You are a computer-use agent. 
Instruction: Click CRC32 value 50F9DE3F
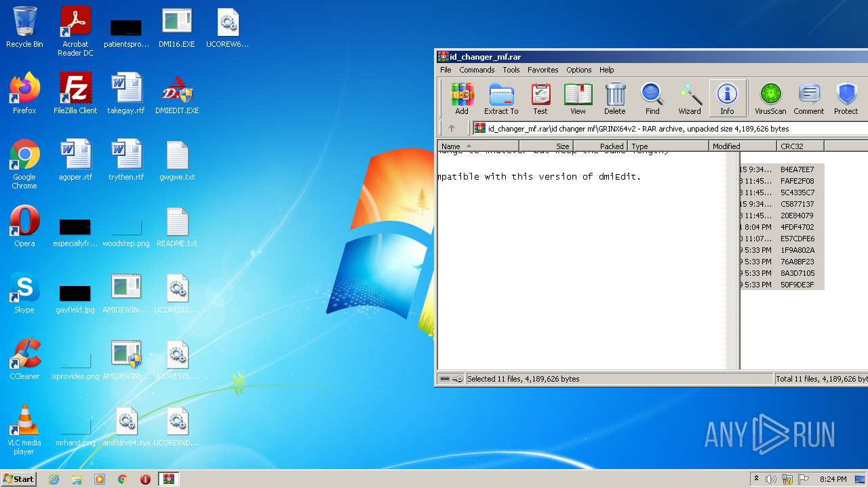797,285
